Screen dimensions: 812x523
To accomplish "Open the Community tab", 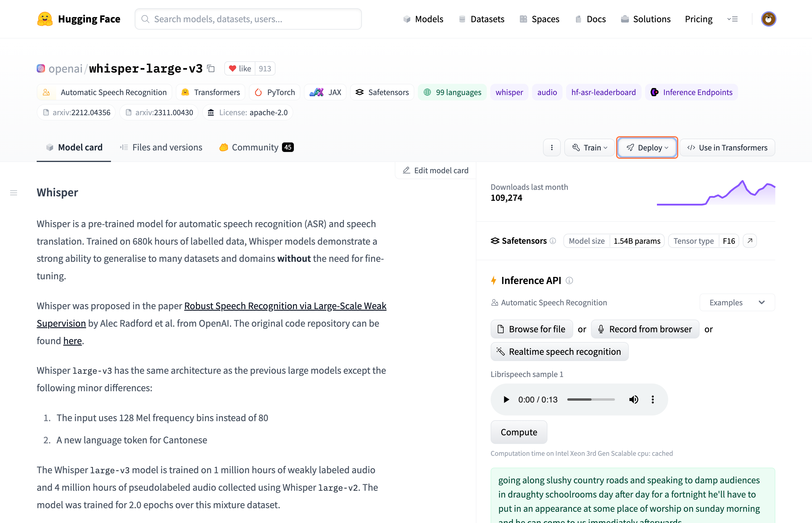I will 256,147.
